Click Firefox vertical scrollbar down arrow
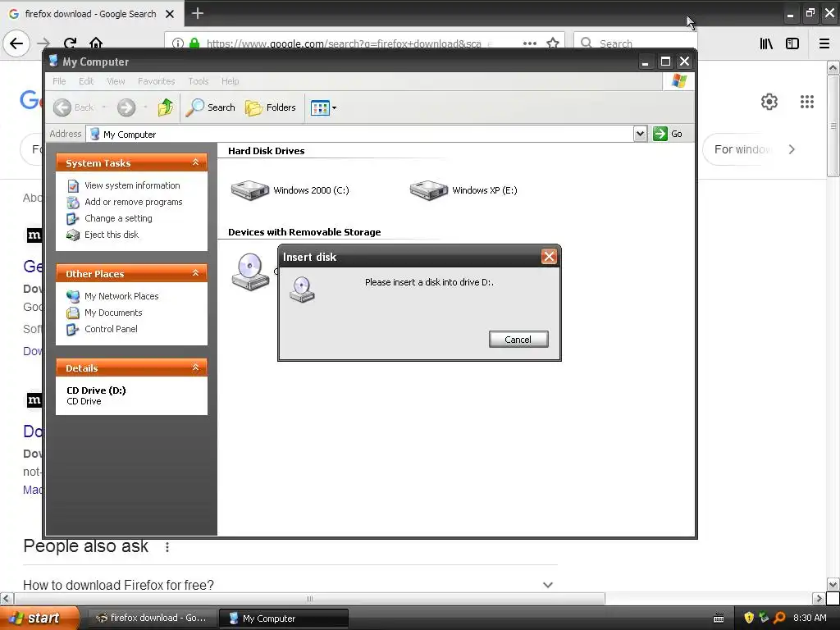Viewport: 840px width, 630px height. click(x=833, y=584)
